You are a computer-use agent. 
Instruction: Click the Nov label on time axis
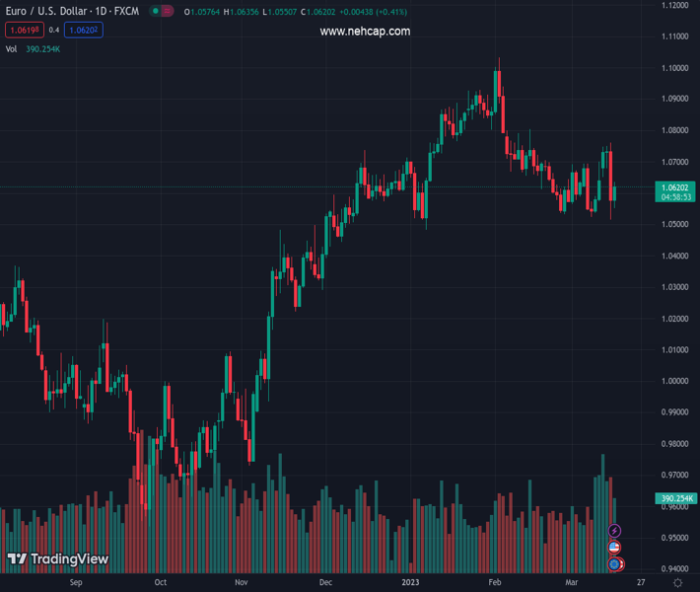241,583
